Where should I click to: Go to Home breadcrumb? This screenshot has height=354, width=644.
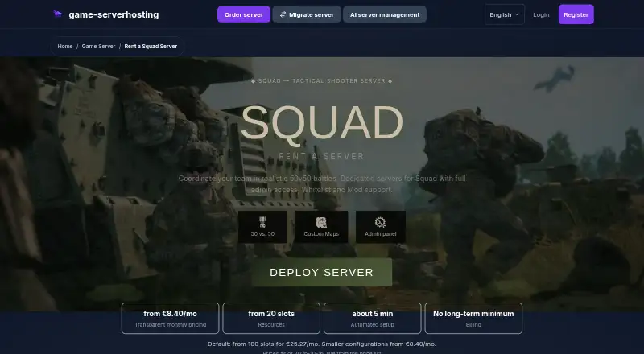point(65,47)
